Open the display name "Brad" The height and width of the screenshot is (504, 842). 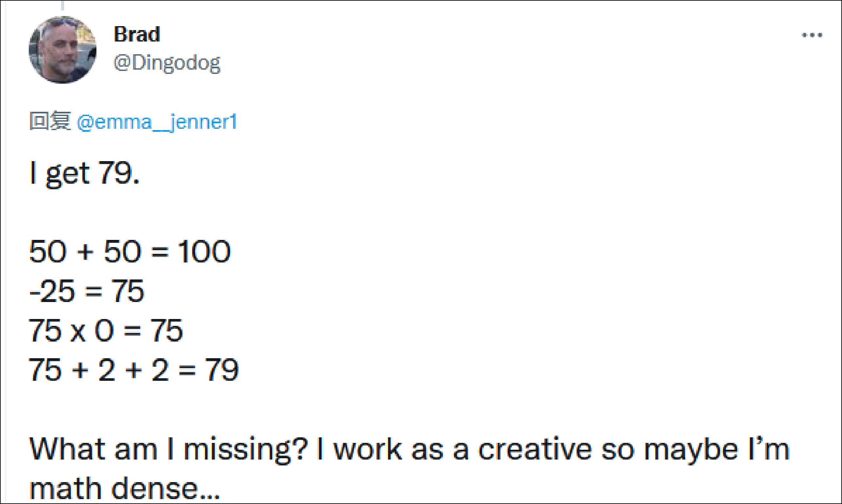(137, 34)
